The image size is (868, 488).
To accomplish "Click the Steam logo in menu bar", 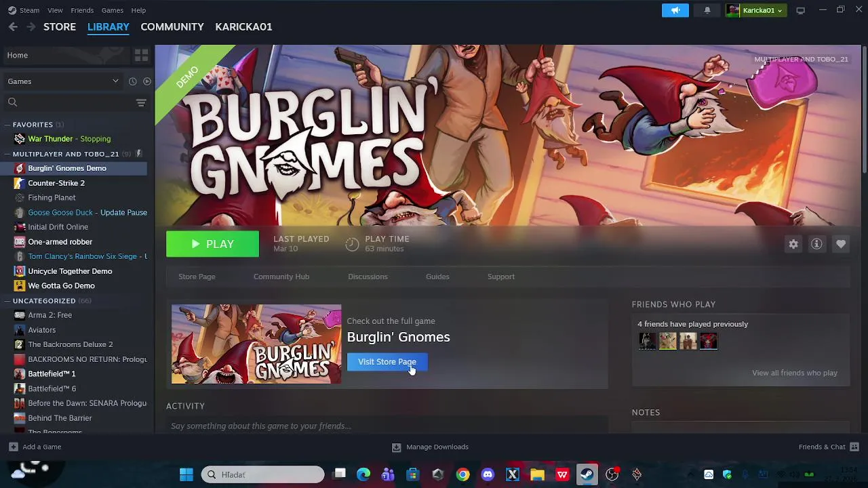I will pyautogui.click(x=12, y=10).
